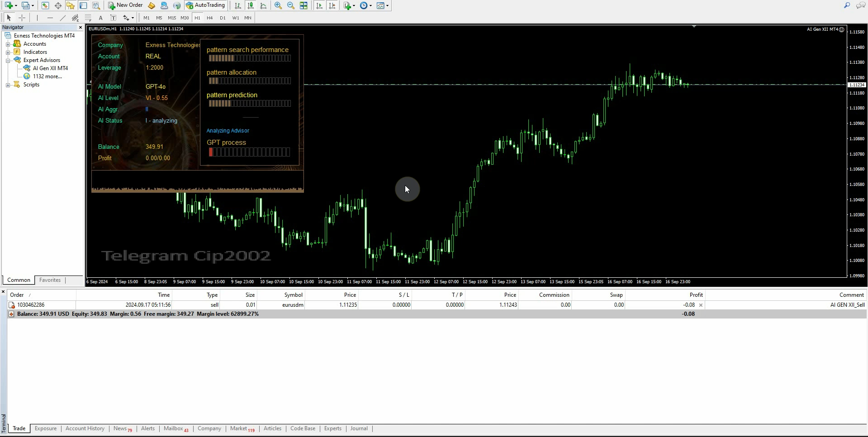This screenshot has height=437, width=868.
Task: Open the Periodicity clock dropdown arrow
Action: click(370, 5)
